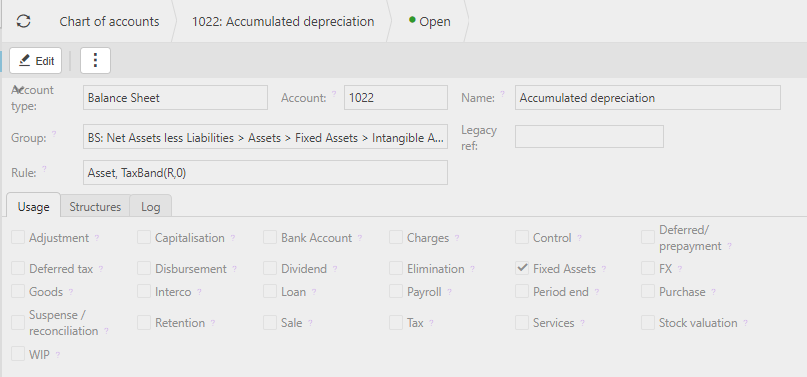807x377 pixels.
Task: Open the Account type Balance Sheet field
Action: [x=175, y=98]
